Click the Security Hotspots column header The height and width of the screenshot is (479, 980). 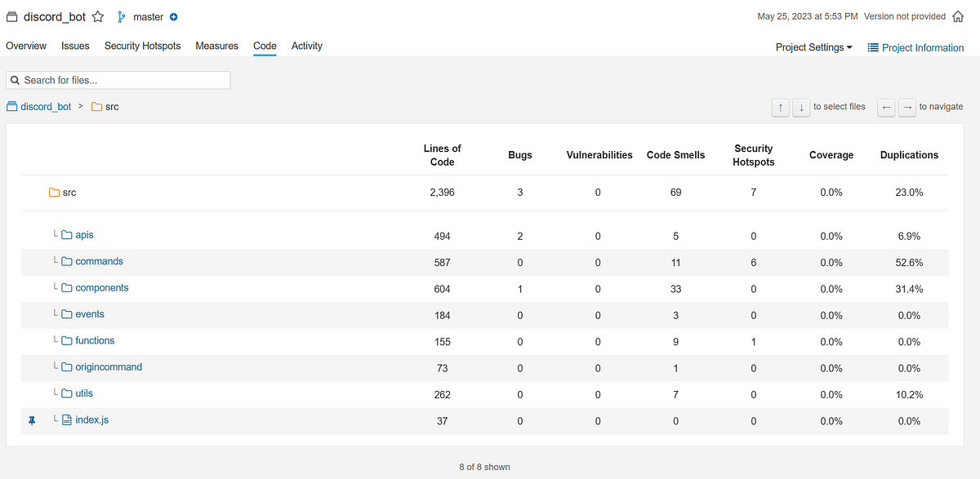point(754,155)
